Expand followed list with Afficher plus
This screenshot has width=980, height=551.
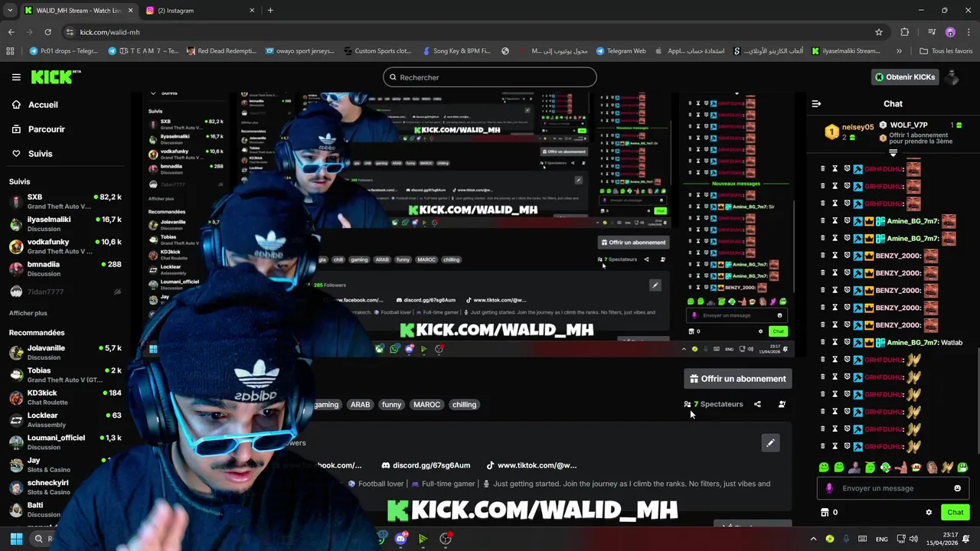[28, 313]
